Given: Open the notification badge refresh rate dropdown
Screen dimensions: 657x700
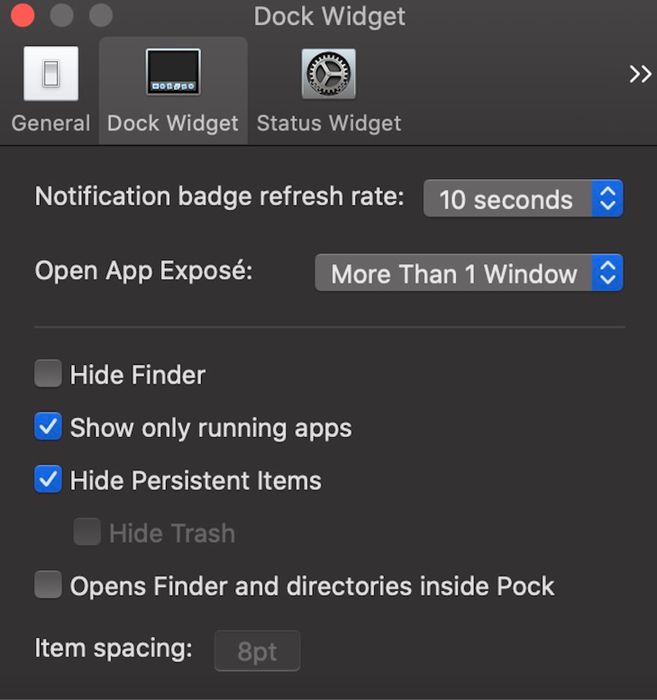Looking at the screenshot, I should tap(522, 199).
